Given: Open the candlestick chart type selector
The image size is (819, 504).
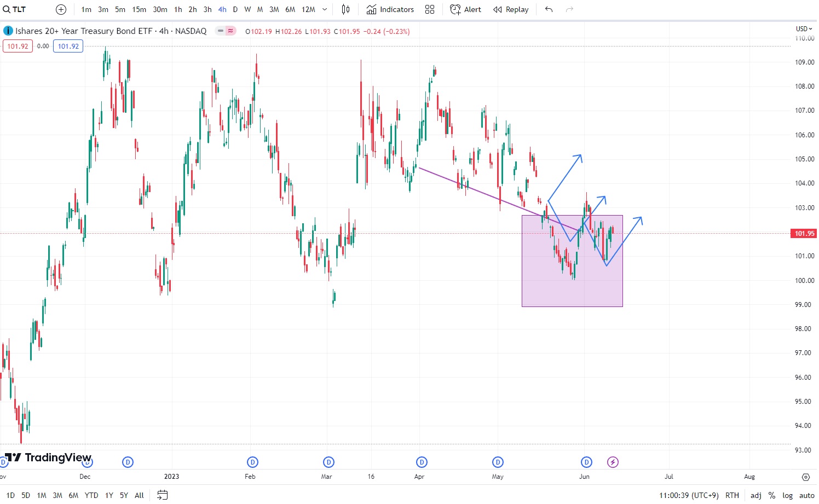Looking at the screenshot, I should 345,9.
